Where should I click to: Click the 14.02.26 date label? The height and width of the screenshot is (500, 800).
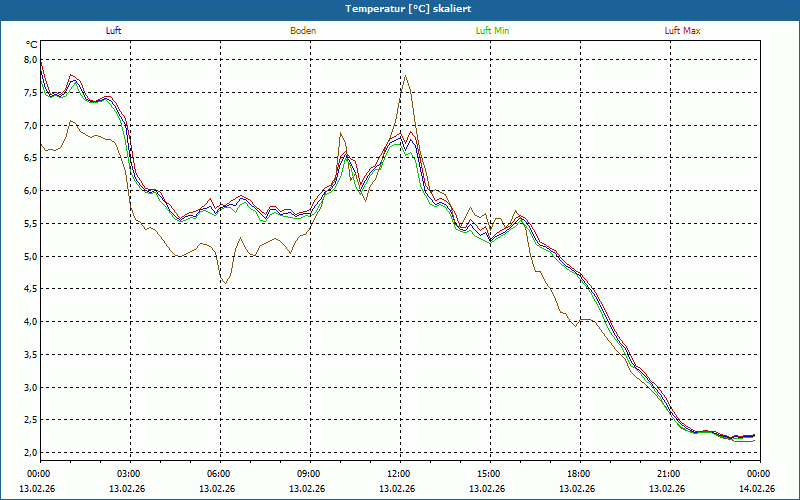[757, 489]
